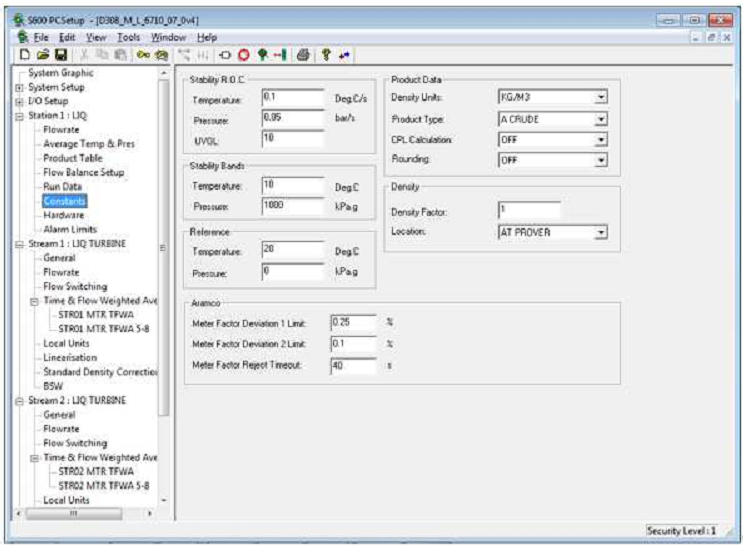Image resolution: width=743 pixels, height=552 pixels.
Task: Open the Help menu
Action: (x=207, y=37)
